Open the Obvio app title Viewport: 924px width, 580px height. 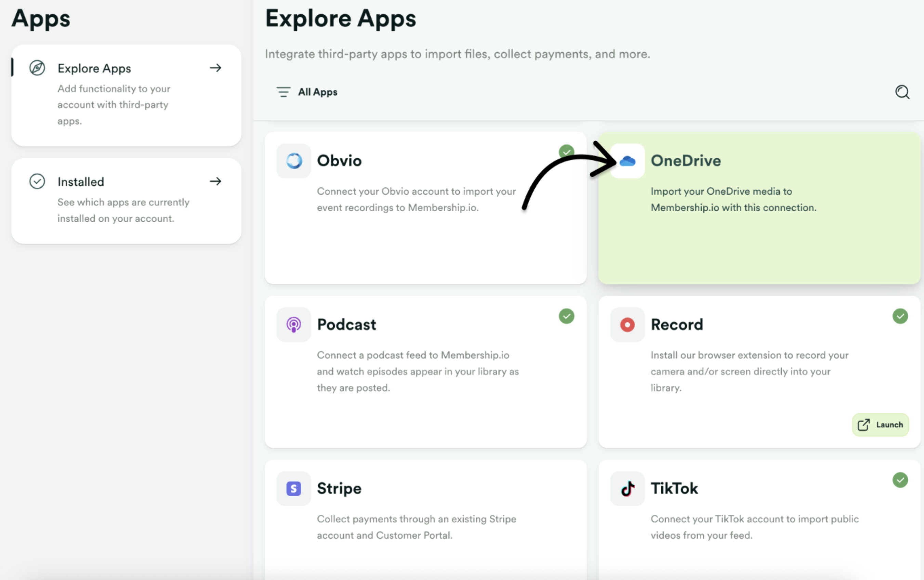[339, 160]
